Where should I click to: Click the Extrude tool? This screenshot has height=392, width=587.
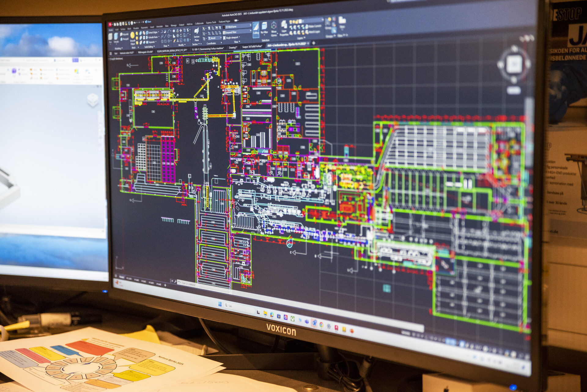pyautogui.click(x=116, y=38)
